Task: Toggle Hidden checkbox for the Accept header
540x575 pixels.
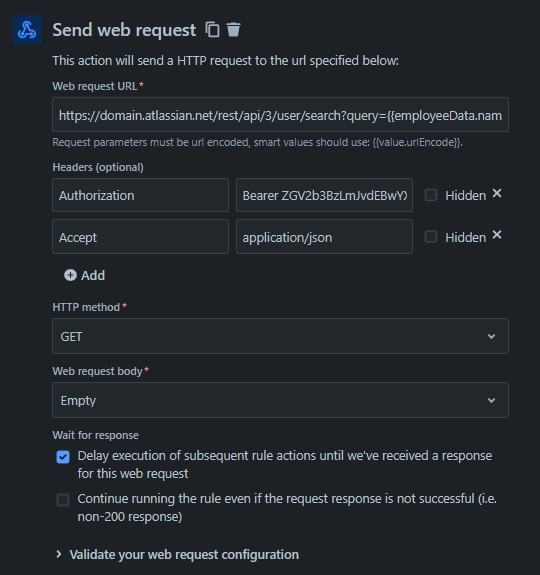Action: point(431,237)
